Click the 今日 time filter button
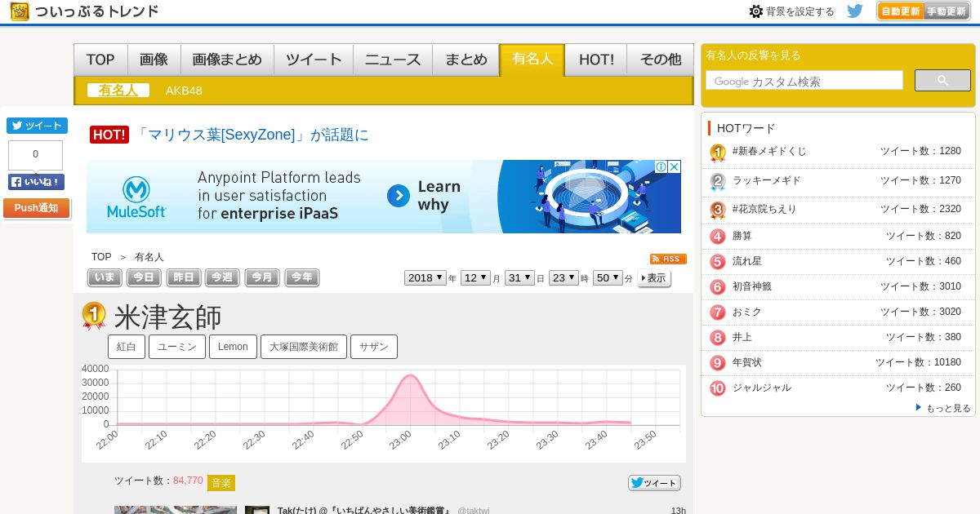Viewport: 980px width, 514px height. [144, 277]
